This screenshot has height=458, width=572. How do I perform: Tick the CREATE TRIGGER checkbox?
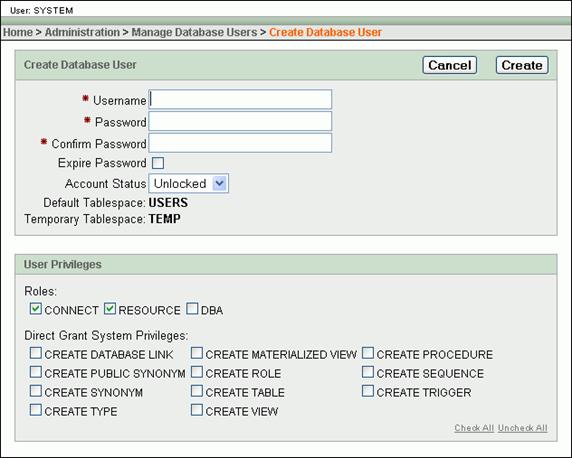click(x=368, y=391)
